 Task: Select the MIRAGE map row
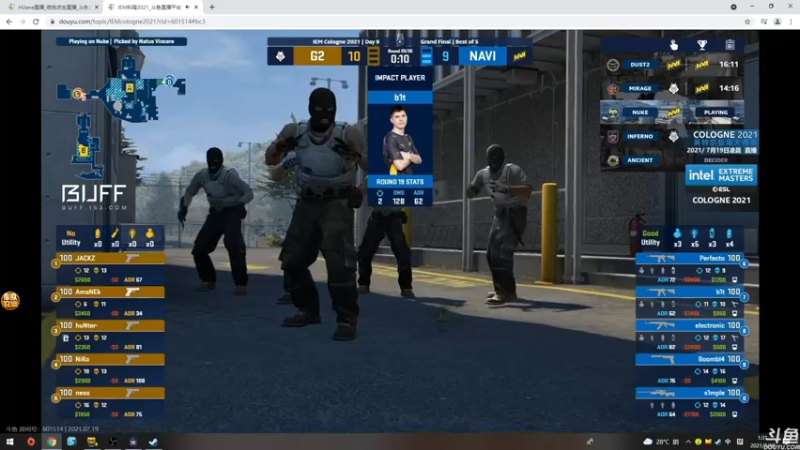click(x=672, y=88)
